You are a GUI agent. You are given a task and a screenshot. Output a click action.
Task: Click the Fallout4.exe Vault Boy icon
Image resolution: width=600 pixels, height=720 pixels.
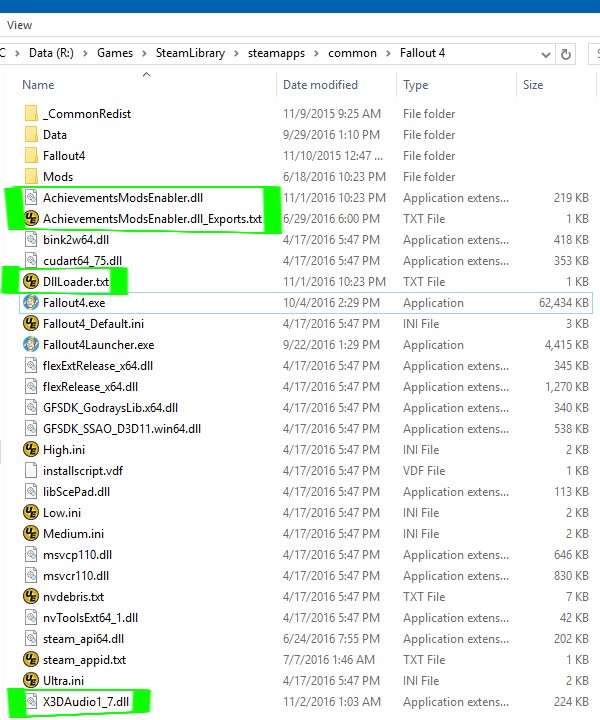coord(31,302)
